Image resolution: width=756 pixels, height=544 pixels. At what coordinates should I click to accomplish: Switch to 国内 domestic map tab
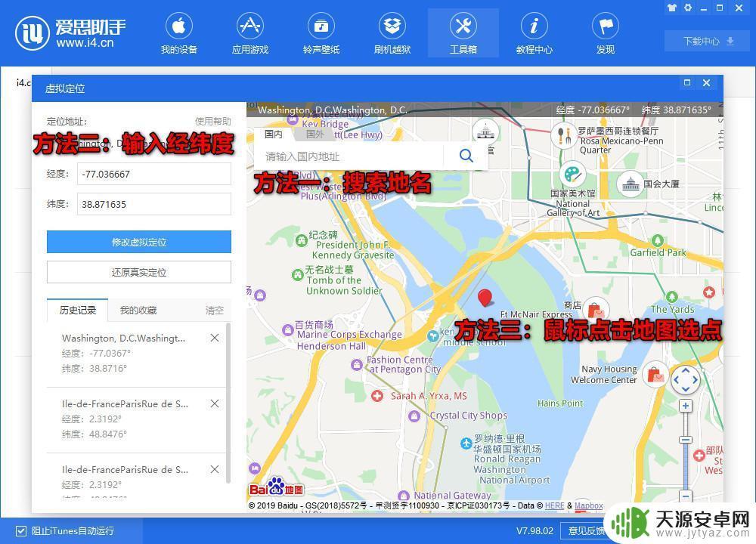click(274, 134)
